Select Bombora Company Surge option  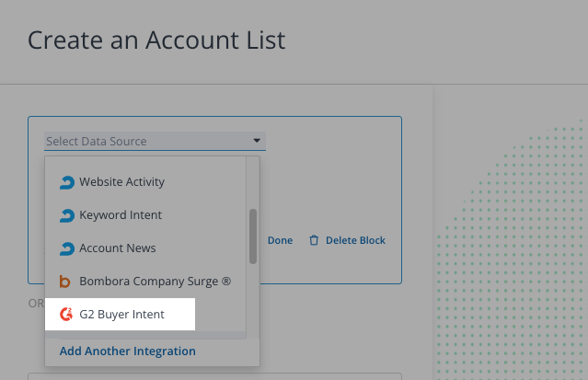[155, 282]
